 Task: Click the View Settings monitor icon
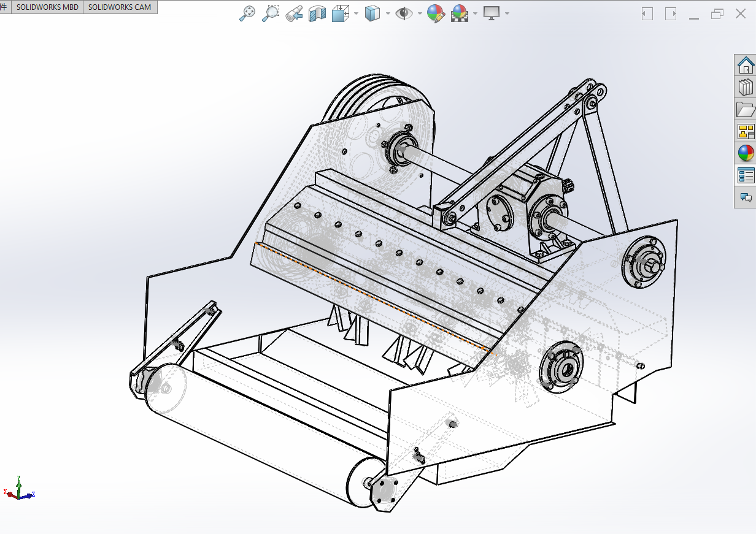pyautogui.click(x=492, y=13)
